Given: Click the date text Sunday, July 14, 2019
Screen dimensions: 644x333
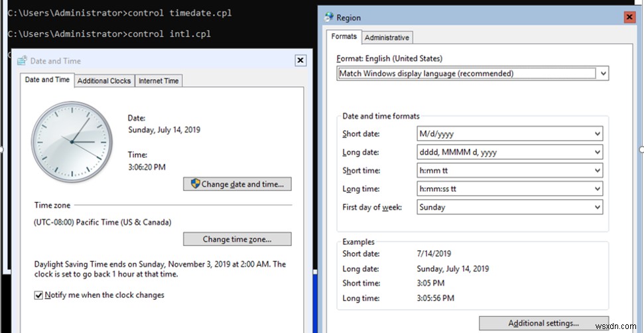Looking at the screenshot, I should [x=164, y=130].
